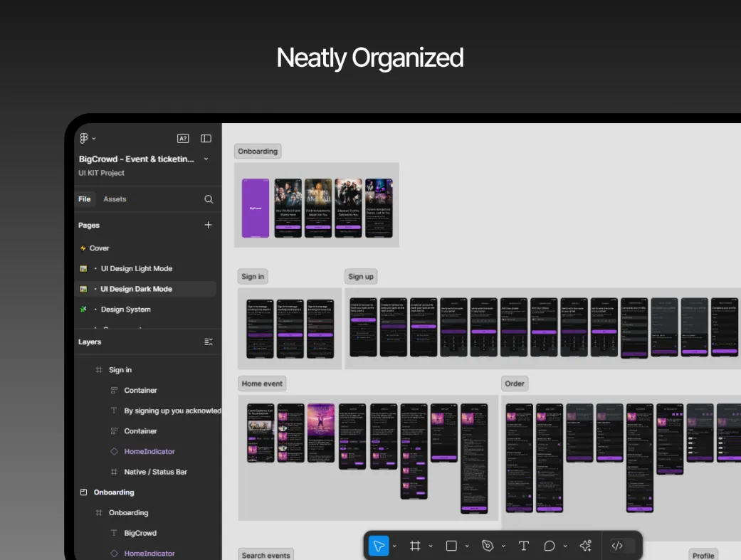Image resolution: width=741 pixels, height=560 pixels.
Task: Click the search icon in the file panel
Action: (209, 199)
